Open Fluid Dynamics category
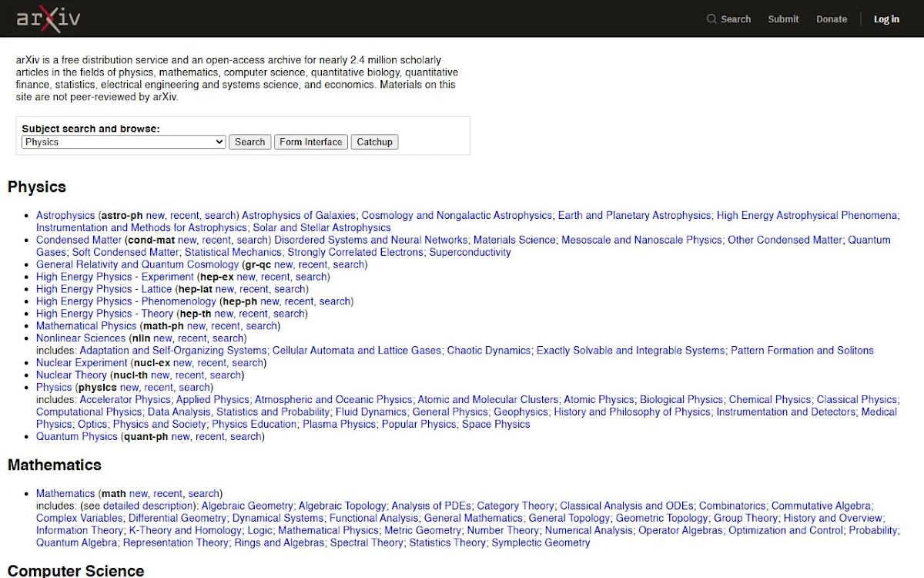 tap(371, 412)
